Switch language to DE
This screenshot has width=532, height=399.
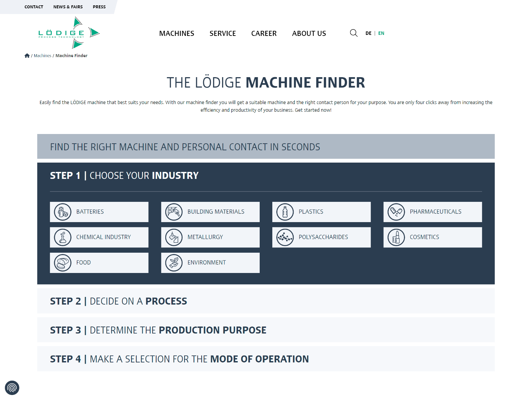coord(368,33)
